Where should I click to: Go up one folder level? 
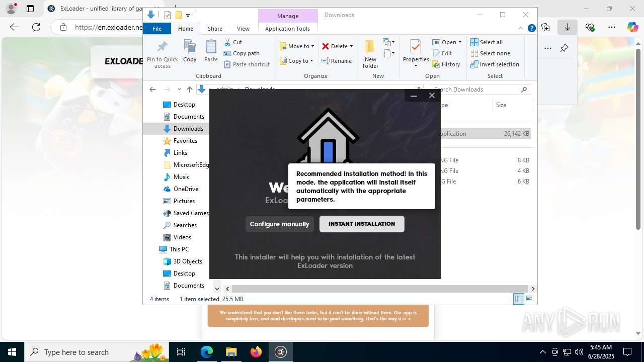pos(189,89)
